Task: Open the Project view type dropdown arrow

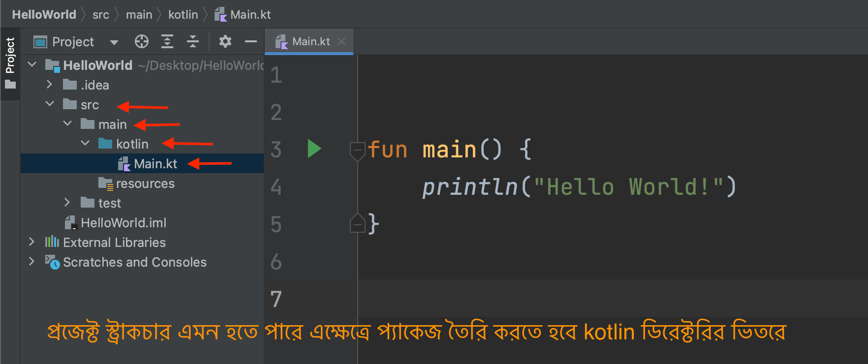Action: click(114, 42)
